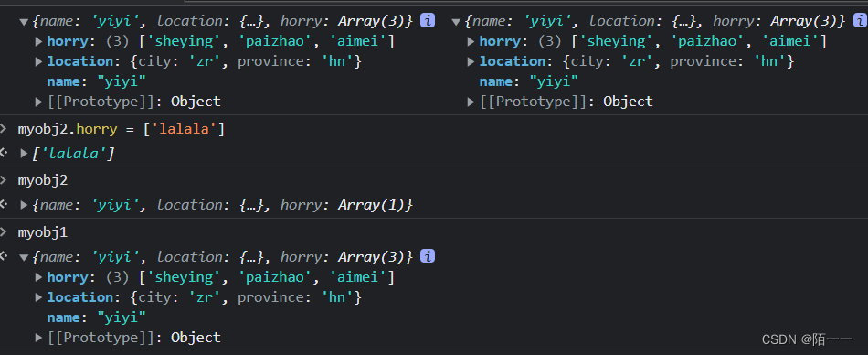The height and width of the screenshot is (355, 868).
Task: Click province: 'hn' in the top-left location
Action: coord(296,61)
